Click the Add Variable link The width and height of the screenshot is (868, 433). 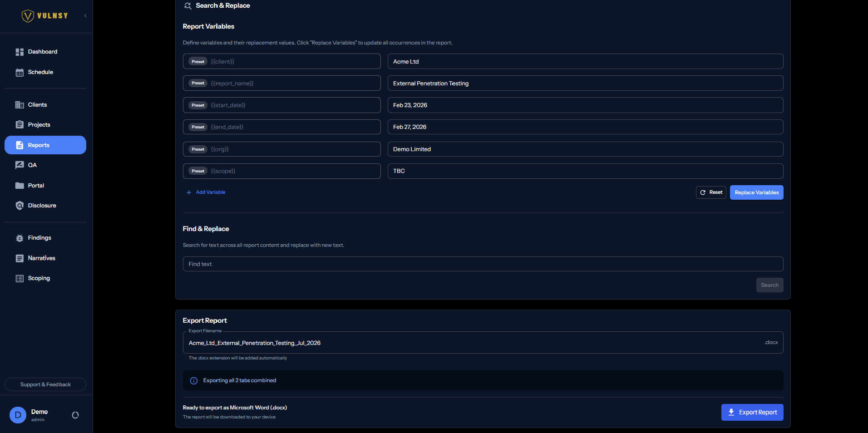[206, 192]
